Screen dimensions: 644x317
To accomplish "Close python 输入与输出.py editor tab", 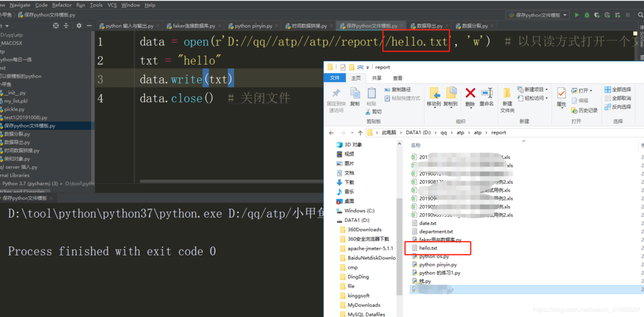I will pyautogui.click(x=157, y=26).
